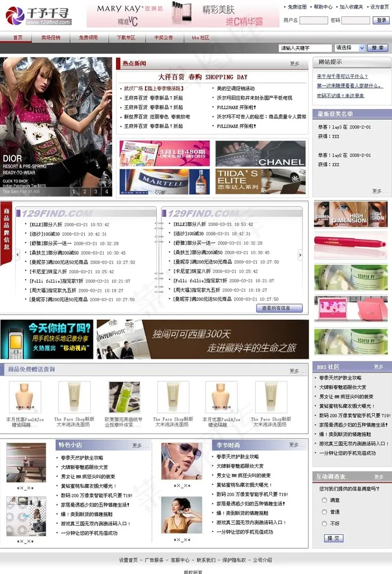Expand the 请选择 dropdown
This screenshot has height=574, width=392.
click(x=350, y=48)
